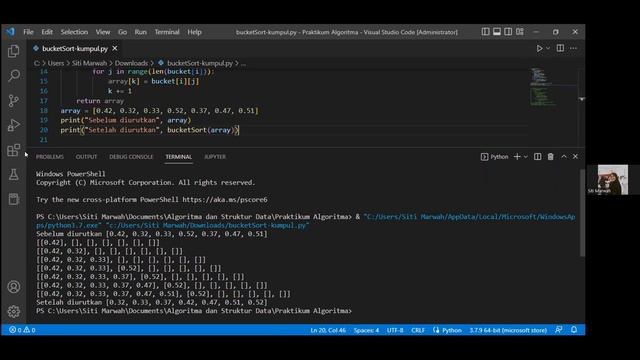Screen dimensions: 640x360
Task: Open the Go menu
Action: tap(122, 32)
